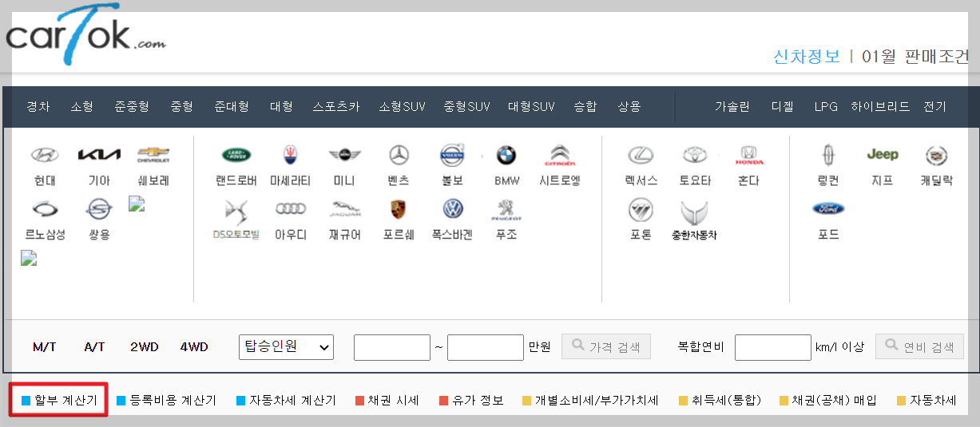Open the 01월 판매조건 link
Screen dimensions: 980x427
[x=917, y=57]
